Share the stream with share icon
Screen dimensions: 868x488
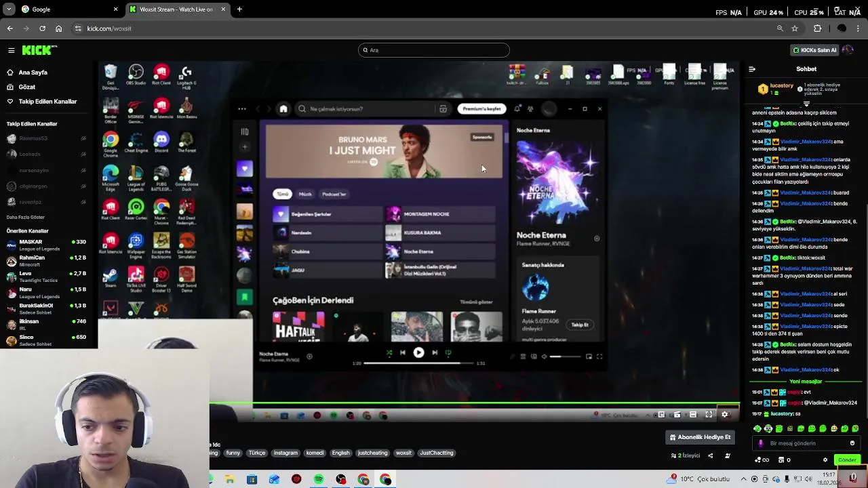710,456
